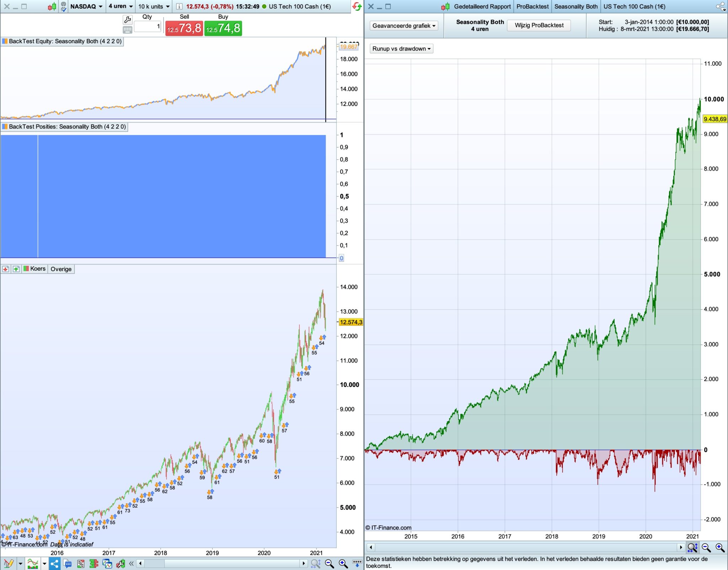Click the Wijzig ProBacktest button
Image resolution: width=728 pixels, height=570 pixels.
click(539, 25)
